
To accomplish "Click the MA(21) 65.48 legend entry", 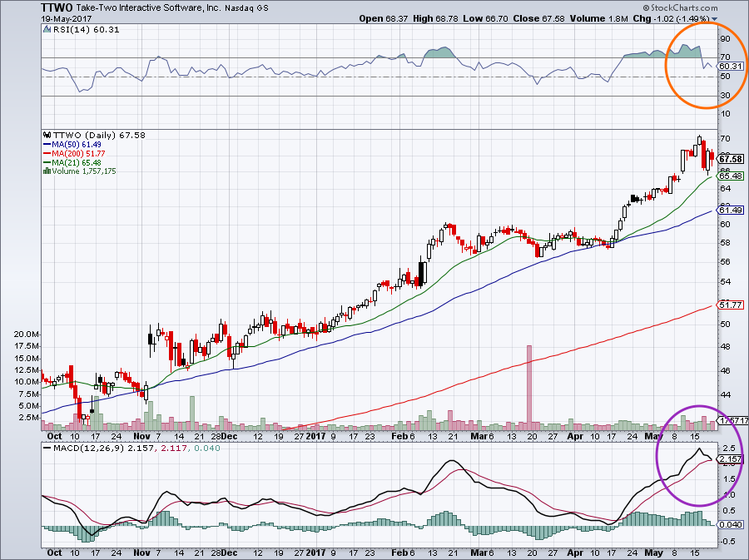I will (x=72, y=162).
